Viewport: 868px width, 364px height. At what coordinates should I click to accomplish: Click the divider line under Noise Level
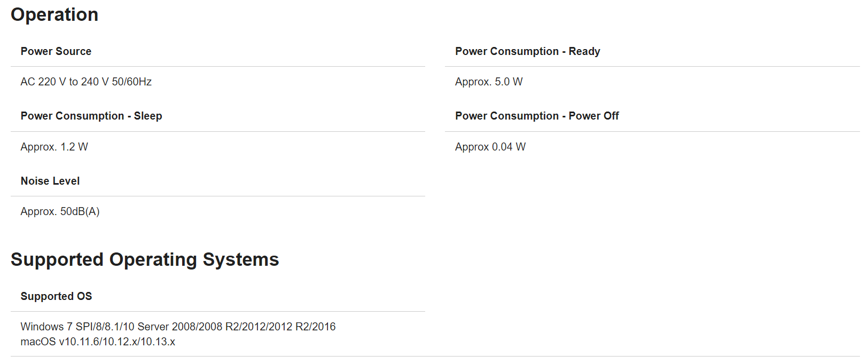point(218,196)
